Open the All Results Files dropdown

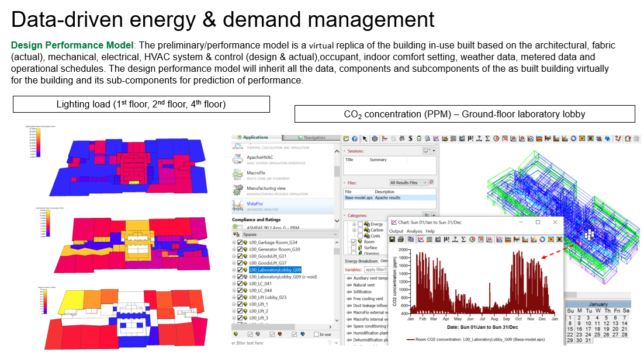tap(408, 183)
